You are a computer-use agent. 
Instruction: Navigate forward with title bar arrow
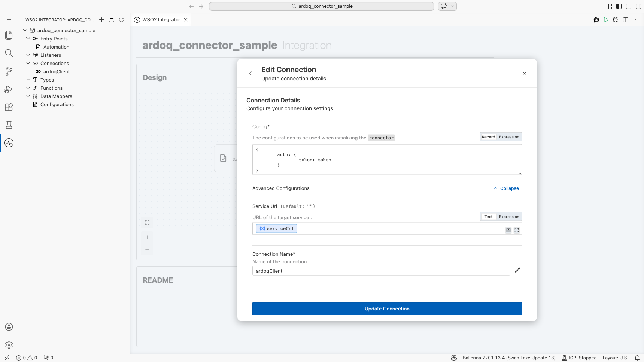201,6
